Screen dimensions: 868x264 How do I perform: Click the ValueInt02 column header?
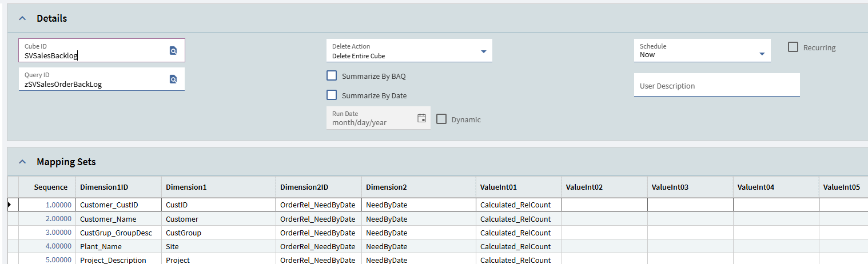click(604, 187)
